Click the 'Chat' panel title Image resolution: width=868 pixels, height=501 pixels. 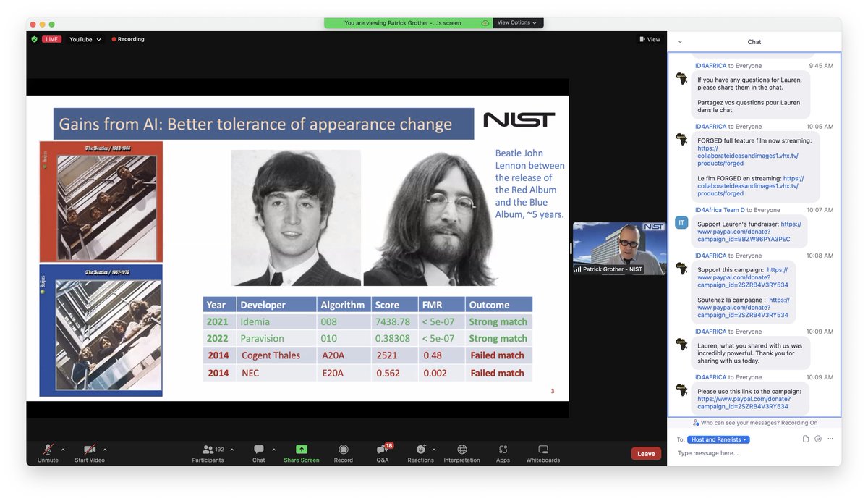(754, 42)
